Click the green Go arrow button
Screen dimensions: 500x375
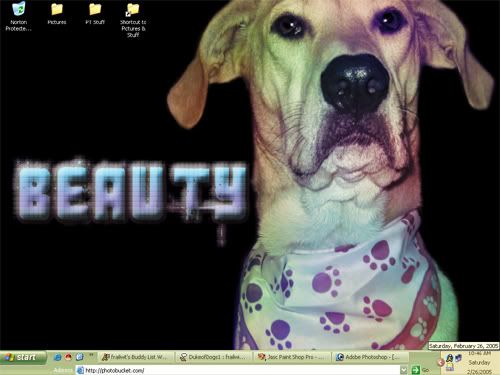(415, 370)
